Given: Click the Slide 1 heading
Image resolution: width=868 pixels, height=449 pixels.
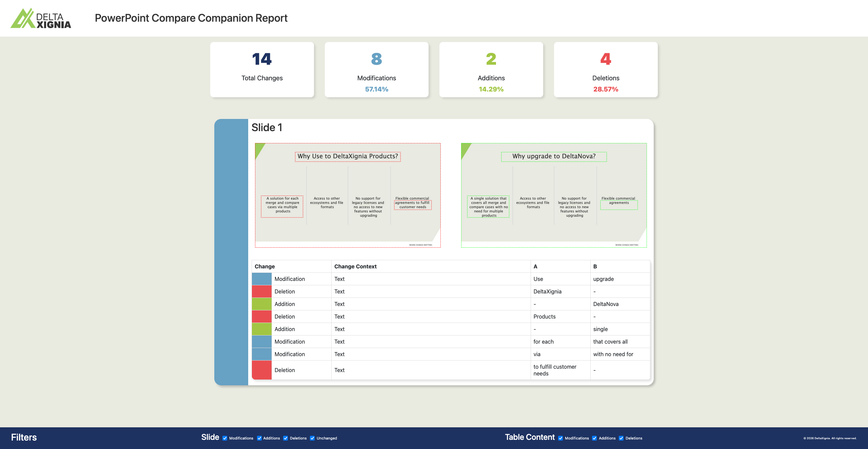Looking at the screenshot, I should [x=267, y=127].
